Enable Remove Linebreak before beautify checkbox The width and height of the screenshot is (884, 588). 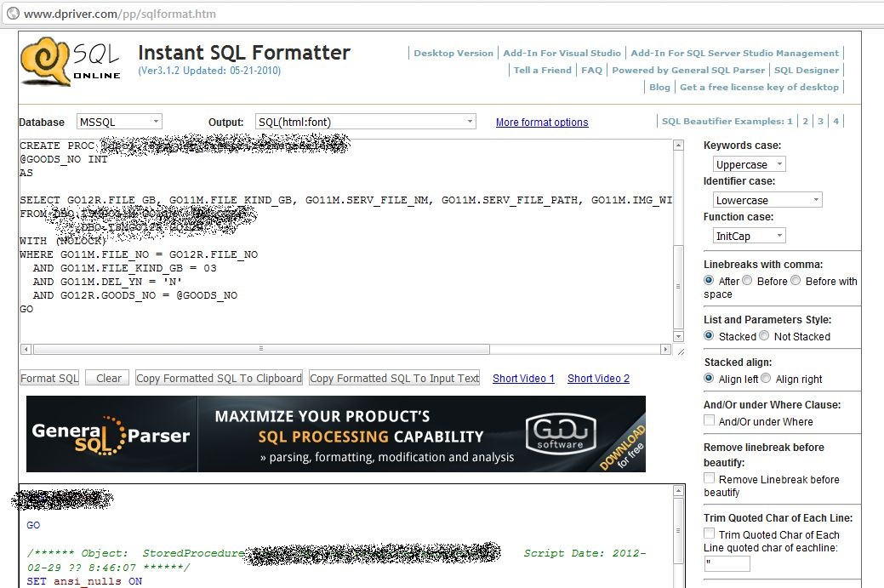pos(710,478)
